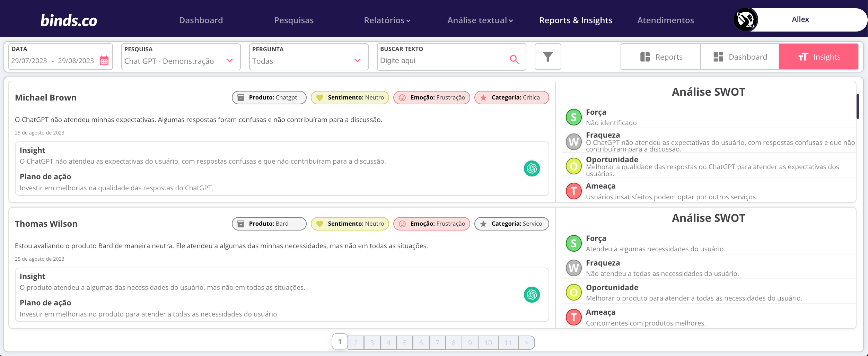Go to page 2 of results

pos(356,343)
